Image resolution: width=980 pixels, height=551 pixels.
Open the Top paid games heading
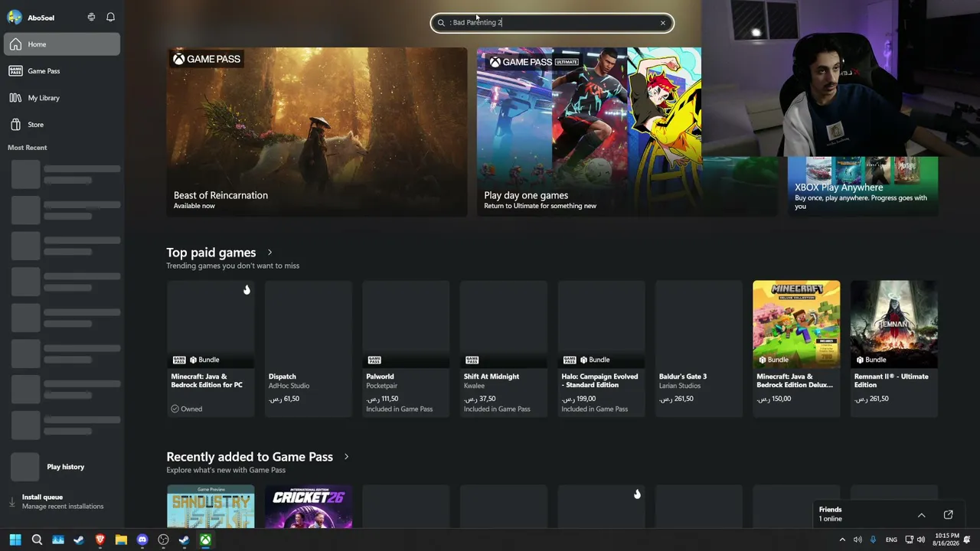tap(211, 253)
